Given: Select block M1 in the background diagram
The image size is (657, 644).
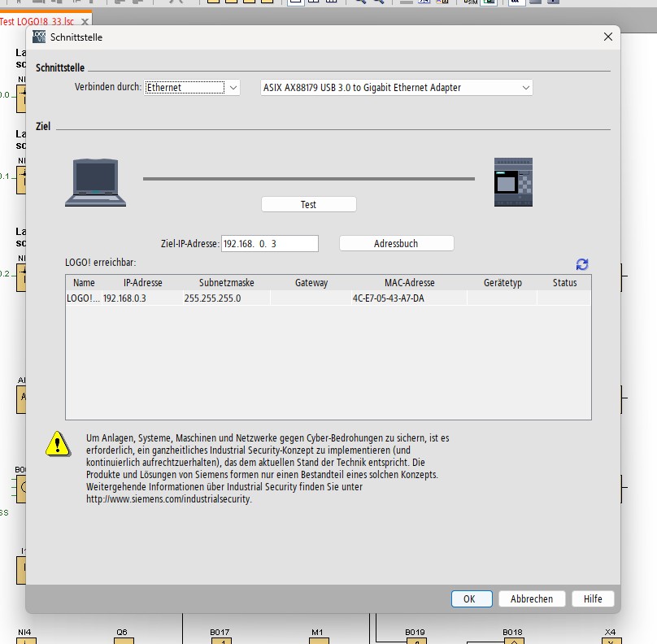Looking at the screenshot, I should click(319, 641).
